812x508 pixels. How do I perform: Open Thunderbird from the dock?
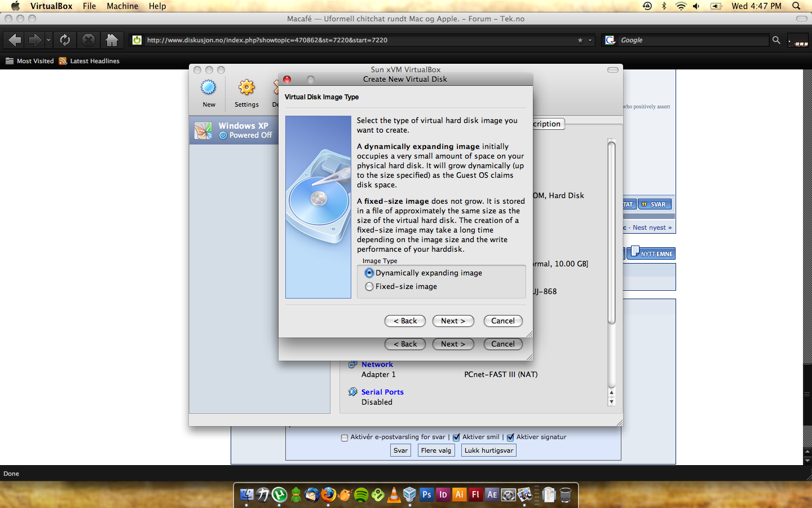tap(312, 495)
